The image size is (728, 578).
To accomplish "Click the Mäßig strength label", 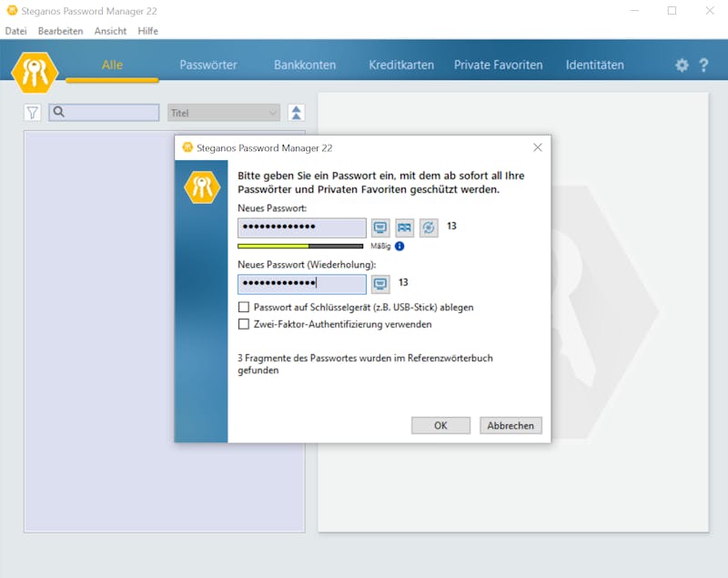I will pos(380,246).
